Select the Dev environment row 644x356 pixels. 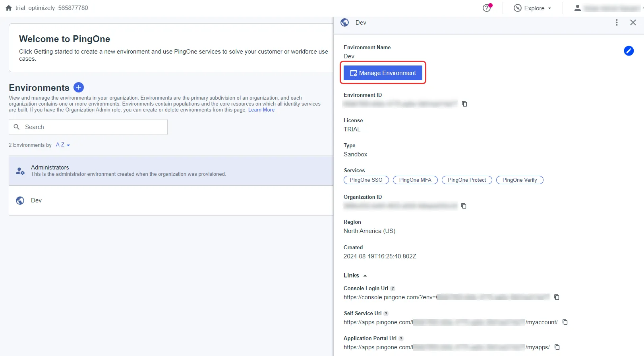pos(171,200)
